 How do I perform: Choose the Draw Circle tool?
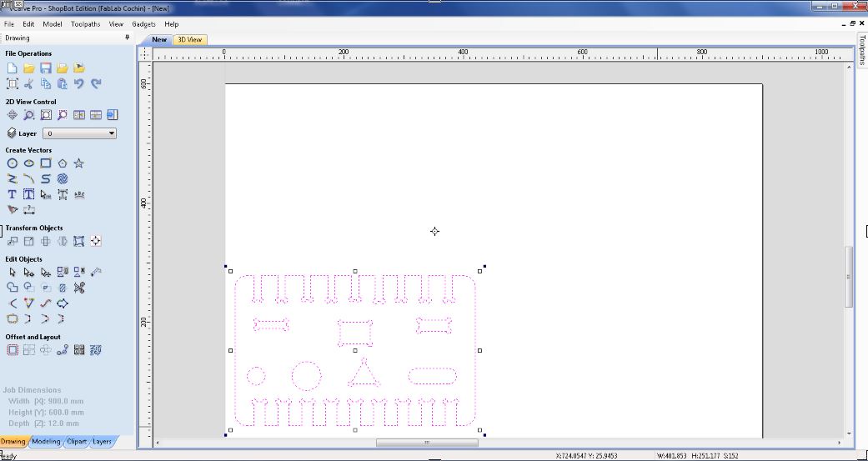point(13,163)
